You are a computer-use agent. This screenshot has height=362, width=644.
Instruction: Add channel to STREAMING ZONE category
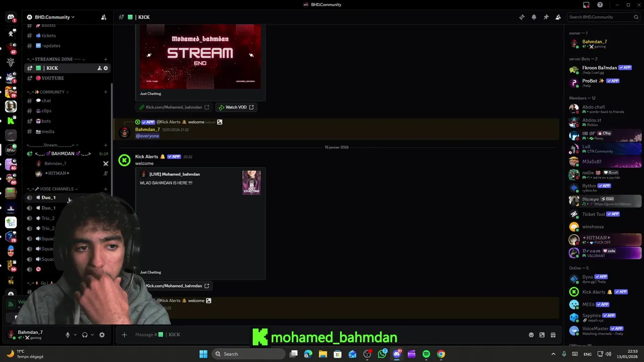click(x=106, y=59)
